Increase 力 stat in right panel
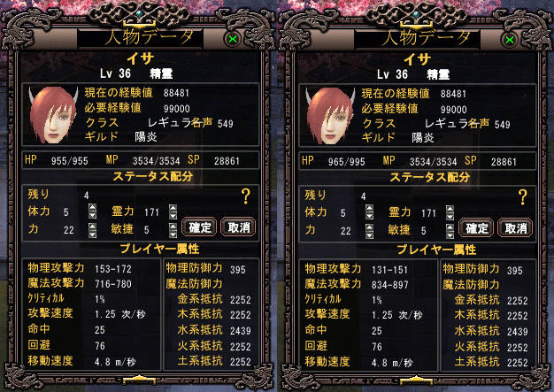Image resolution: width=554 pixels, height=392 pixels. (369, 227)
